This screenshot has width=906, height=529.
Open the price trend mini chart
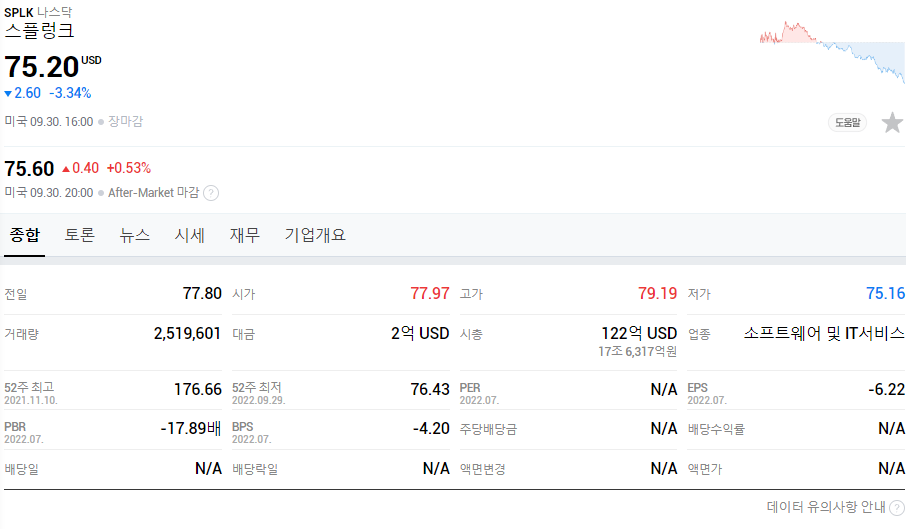(x=832, y=52)
